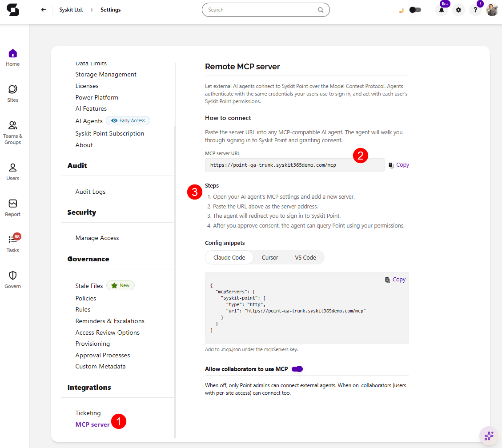
Task: Open Storage Management settings
Action: pyautogui.click(x=106, y=74)
